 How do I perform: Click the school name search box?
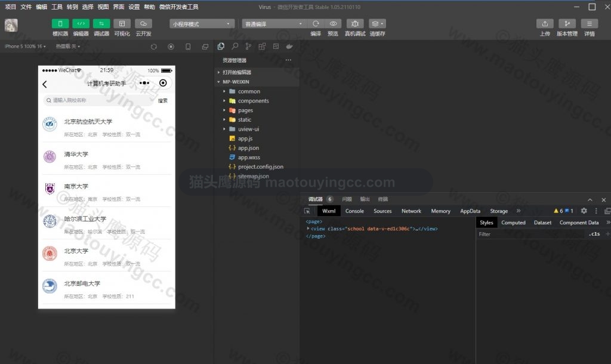pyautogui.click(x=97, y=101)
